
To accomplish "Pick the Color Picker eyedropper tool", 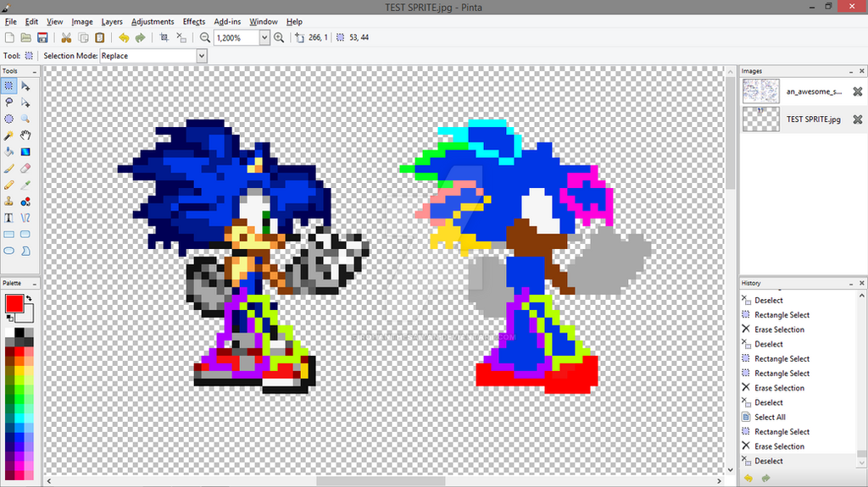I will click(x=25, y=185).
